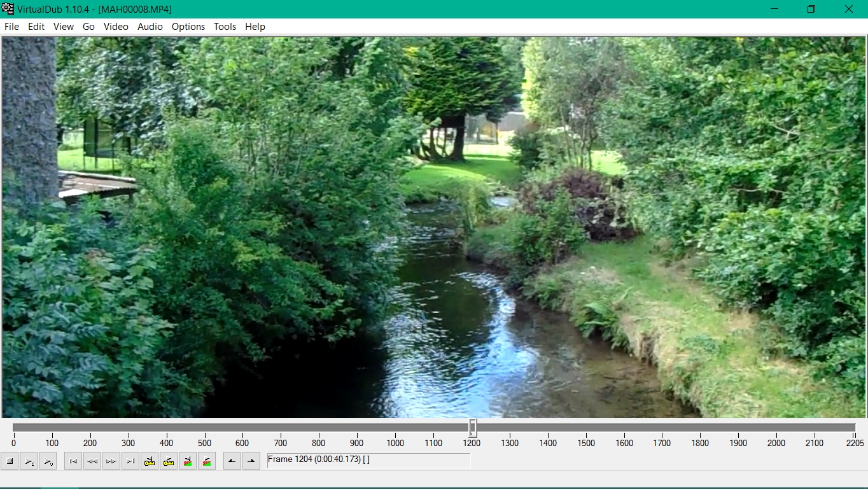Set the selection end mark
Screen dimensions: 868x490
coord(251,461)
